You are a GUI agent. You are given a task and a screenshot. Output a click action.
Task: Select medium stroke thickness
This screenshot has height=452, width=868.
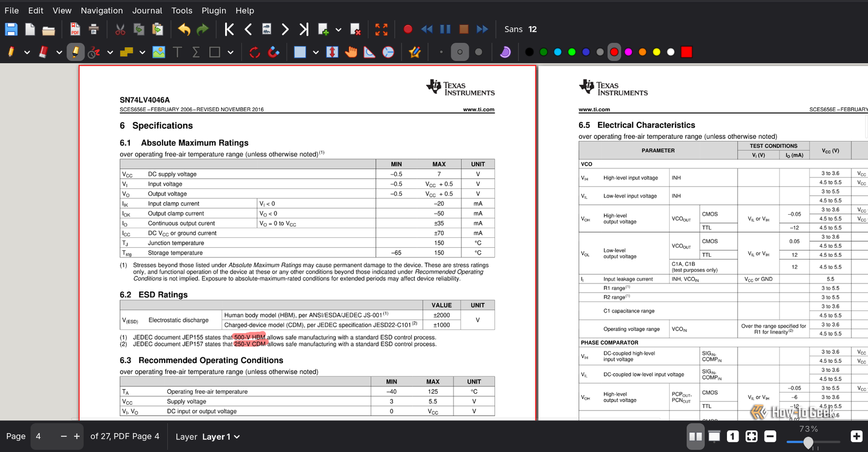(x=460, y=52)
